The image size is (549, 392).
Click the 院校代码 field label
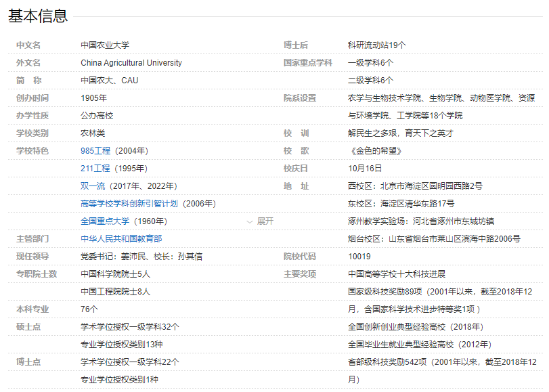click(x=300, y=257)
